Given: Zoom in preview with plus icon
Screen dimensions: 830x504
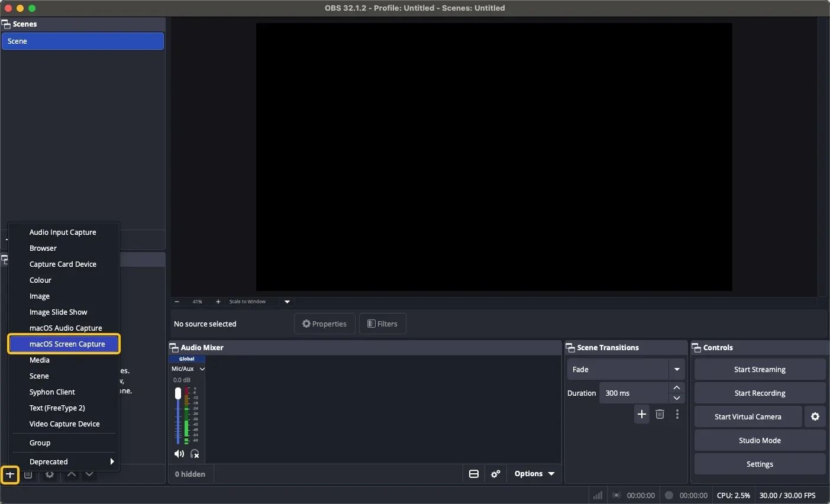Looking at the screenshot, I should click(218, 302).
